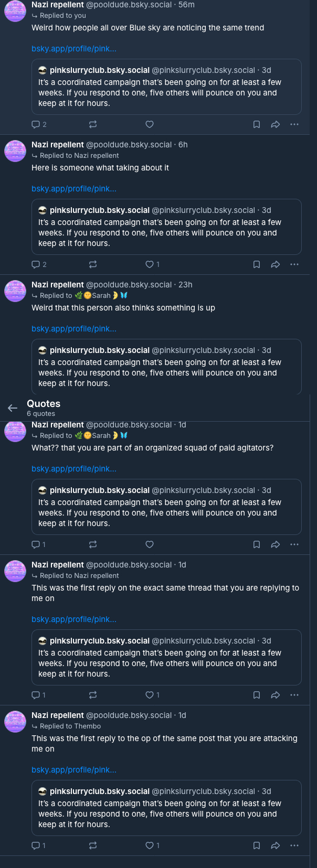Open bsky.app/profile link in the 23h post
This screenshot has height=868, width=317.
tap(74, 329)
